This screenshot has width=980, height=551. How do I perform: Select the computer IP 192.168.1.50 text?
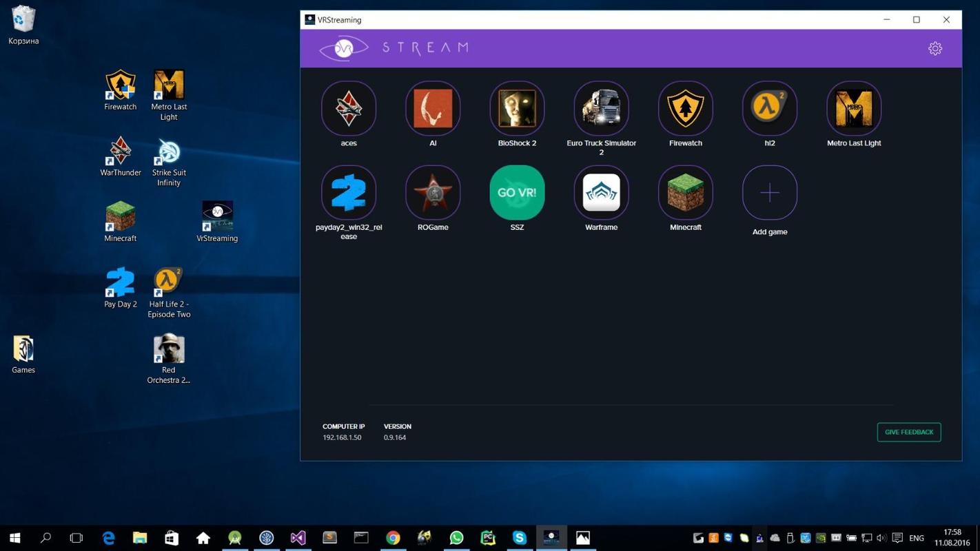pyautogui.click(x=342, y=437)
